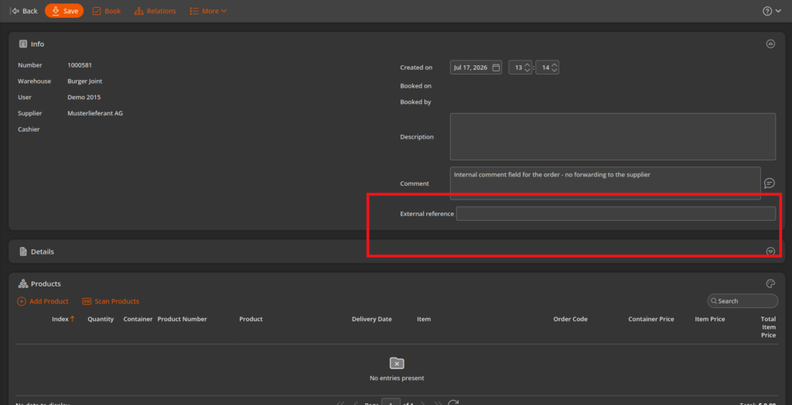Click the Item column header
Viewport: 792px width, 405px height.
click(424, 319)
